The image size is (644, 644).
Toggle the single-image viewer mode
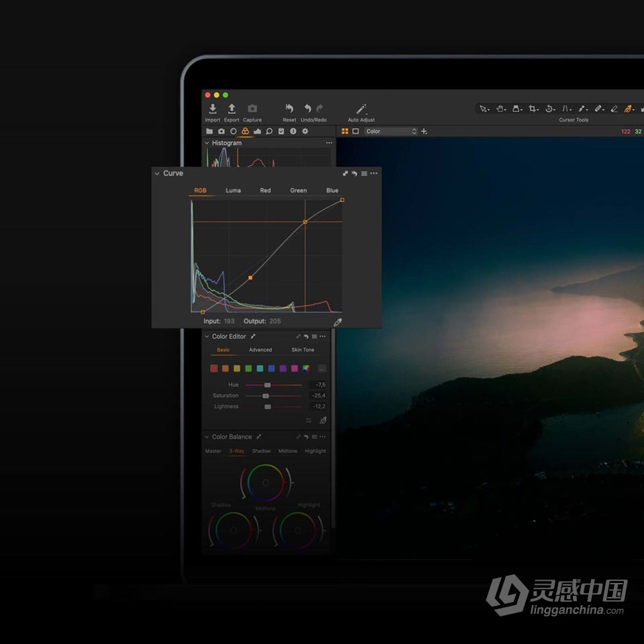356,131
